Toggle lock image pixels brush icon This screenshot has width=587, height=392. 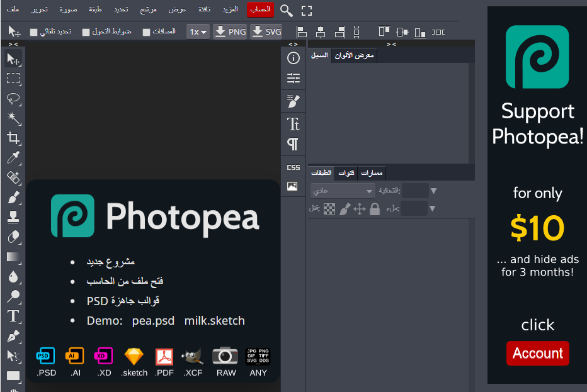(x=345, y=209)
